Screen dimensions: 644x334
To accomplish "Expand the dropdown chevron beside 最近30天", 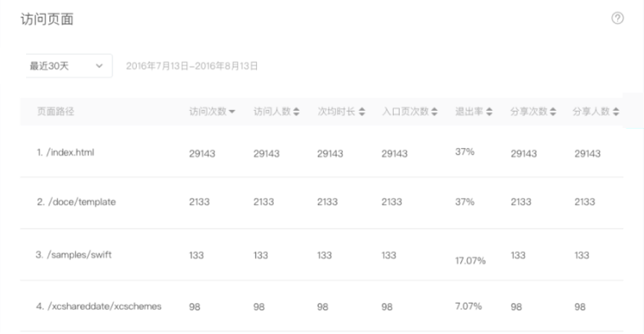I will point(99,65).
